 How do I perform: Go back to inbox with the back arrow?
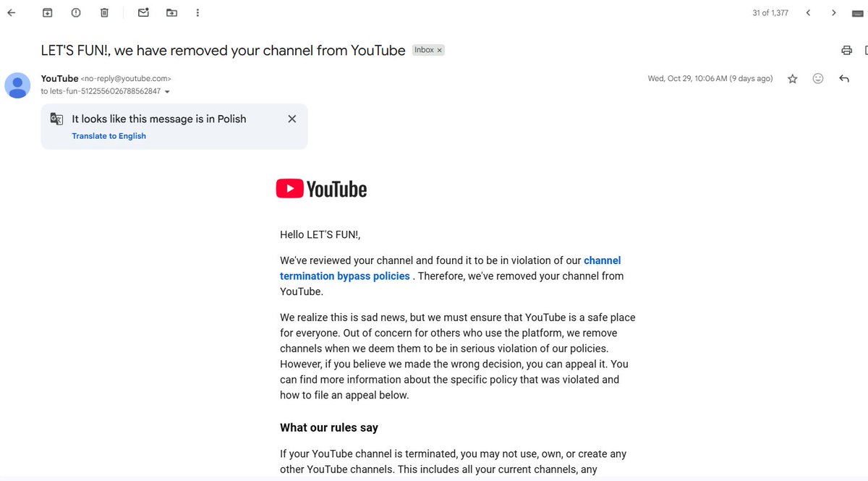pos(11,12)
